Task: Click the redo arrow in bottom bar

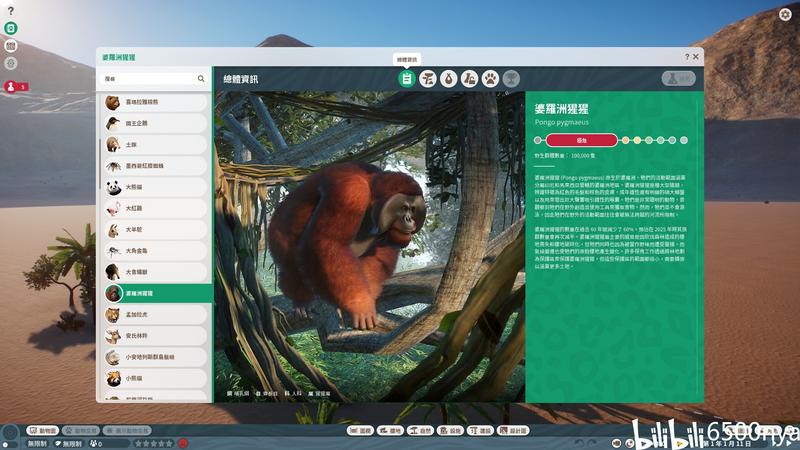Action: coord(592,443)
